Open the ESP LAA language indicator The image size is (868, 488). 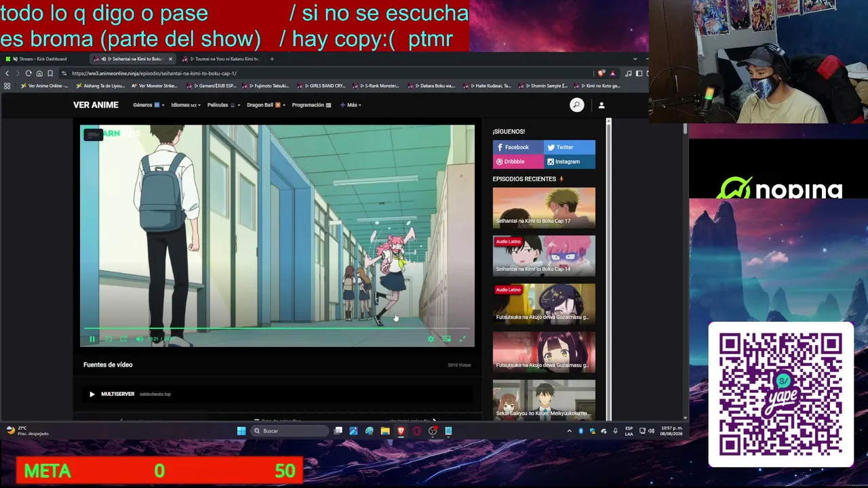point(629,431)
